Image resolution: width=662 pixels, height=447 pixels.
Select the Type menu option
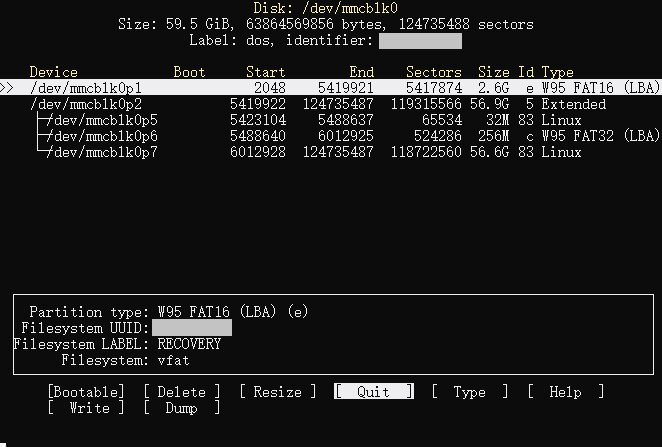coord(469,392)
